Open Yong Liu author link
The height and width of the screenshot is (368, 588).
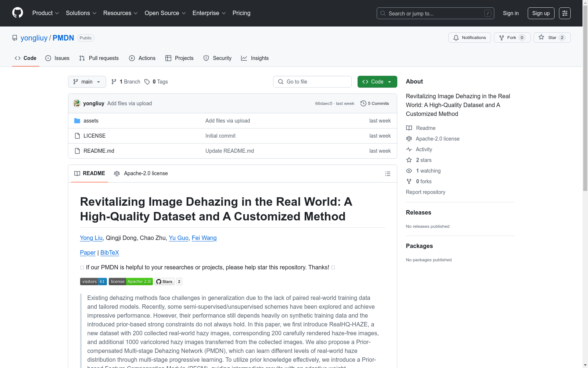(x=91, y=238)
